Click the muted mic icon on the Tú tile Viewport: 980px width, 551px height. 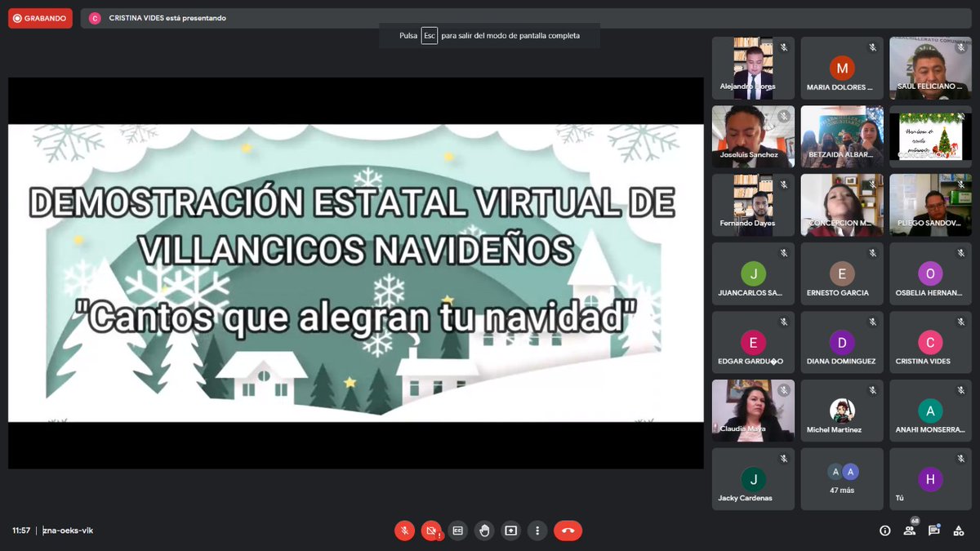[960, 460]
